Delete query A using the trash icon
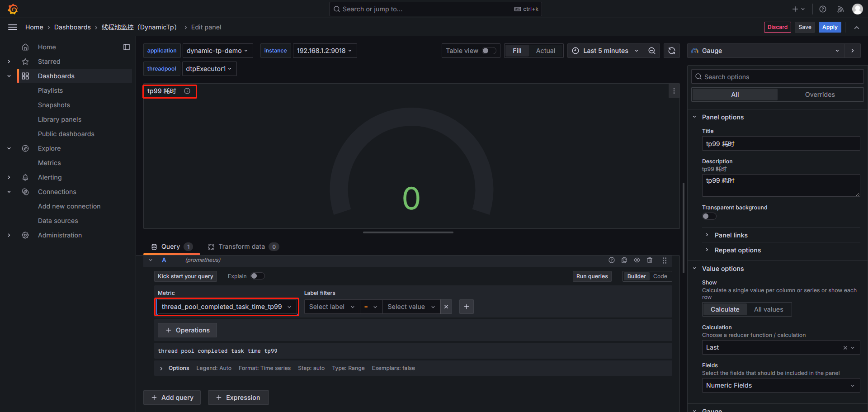 point(650,260)
